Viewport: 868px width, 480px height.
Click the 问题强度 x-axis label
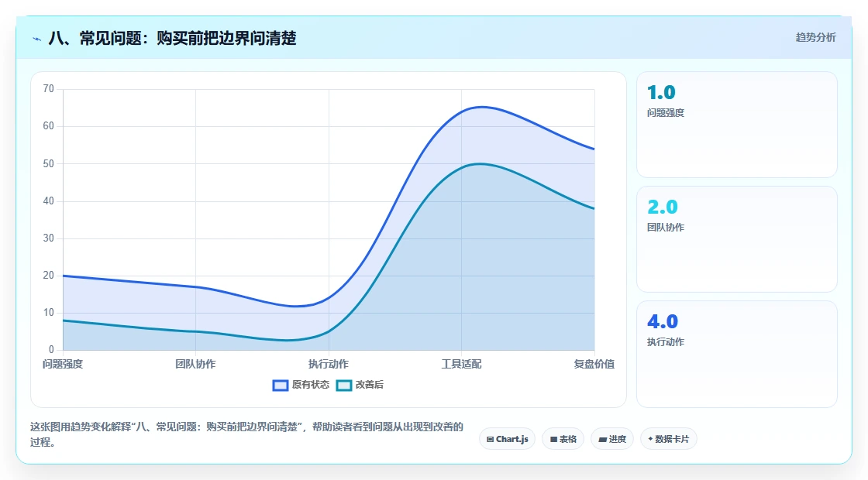(x=63, y=364)
